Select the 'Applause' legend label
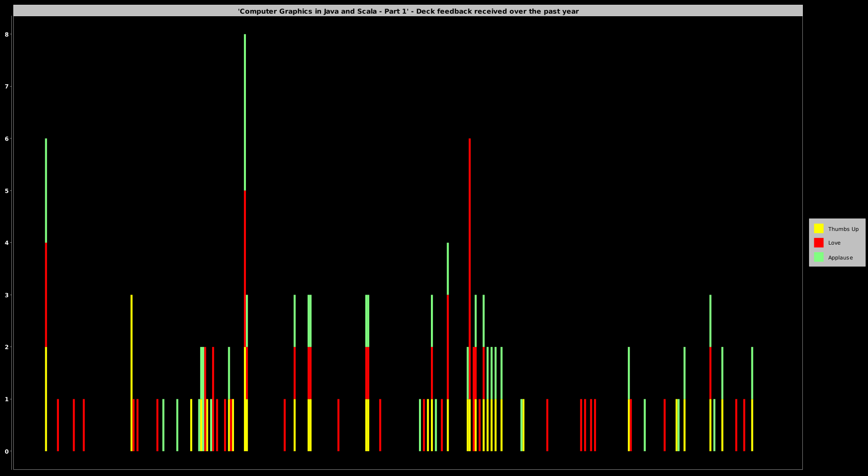 (x=840, y=258)
